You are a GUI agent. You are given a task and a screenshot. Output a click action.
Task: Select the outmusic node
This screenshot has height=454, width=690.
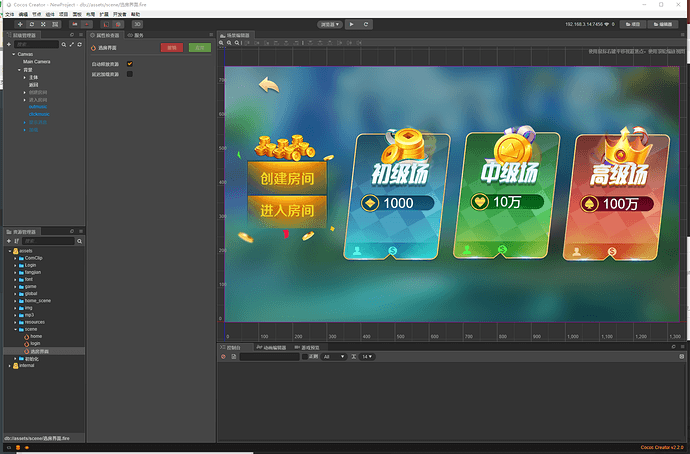click(38, 106)
